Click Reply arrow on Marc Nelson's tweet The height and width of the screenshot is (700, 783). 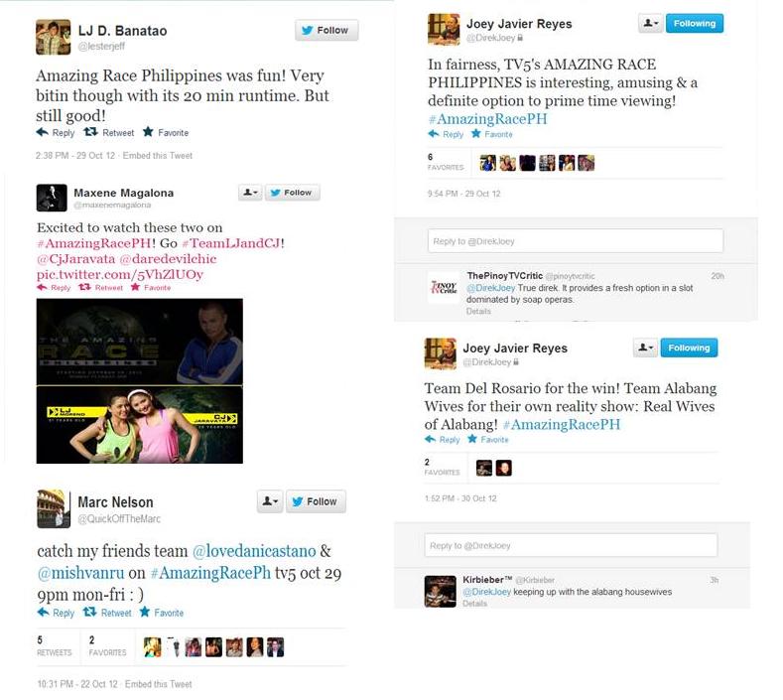pyautogui.click(x=43, y=612)
